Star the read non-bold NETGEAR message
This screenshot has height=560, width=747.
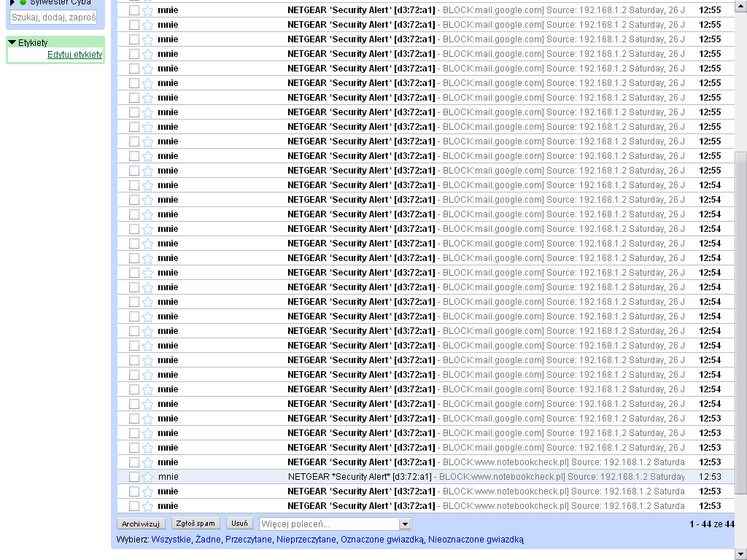[x=147, y=477]
